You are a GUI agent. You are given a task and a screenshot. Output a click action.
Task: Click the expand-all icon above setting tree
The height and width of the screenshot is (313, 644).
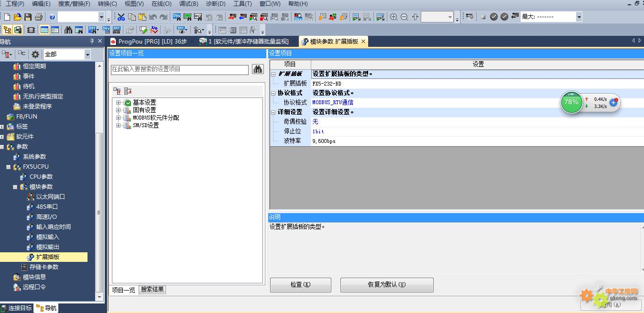117,91
